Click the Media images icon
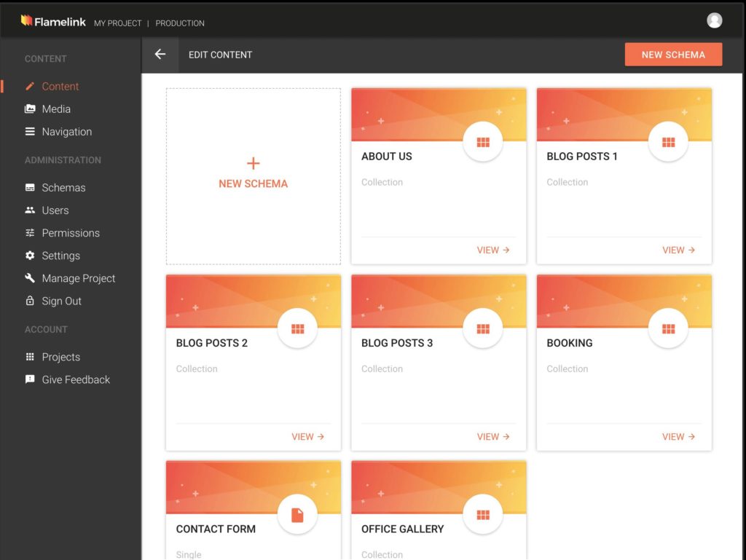Screen dimensions: 746x560 click(30, 109)
